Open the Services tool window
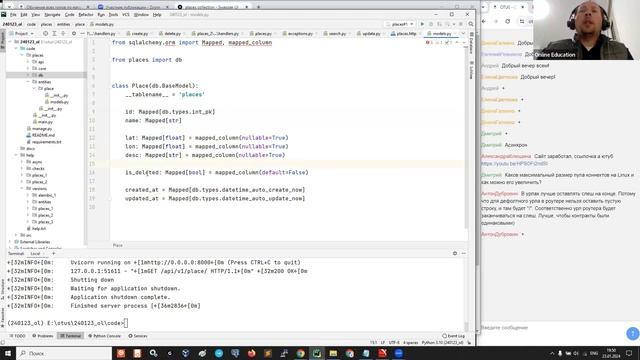The width and height of the screenshot is (640, 360). point(138,336)
